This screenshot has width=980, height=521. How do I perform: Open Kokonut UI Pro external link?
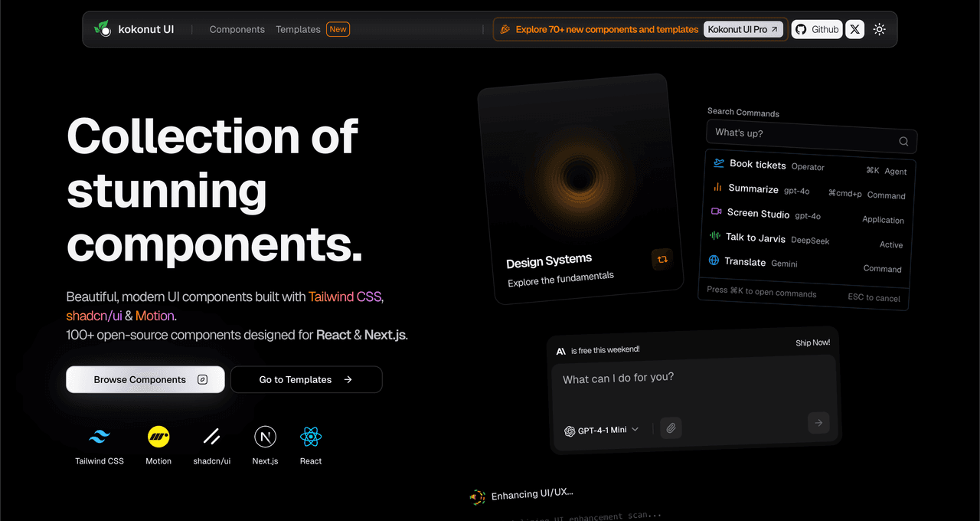tap(743, 29)
